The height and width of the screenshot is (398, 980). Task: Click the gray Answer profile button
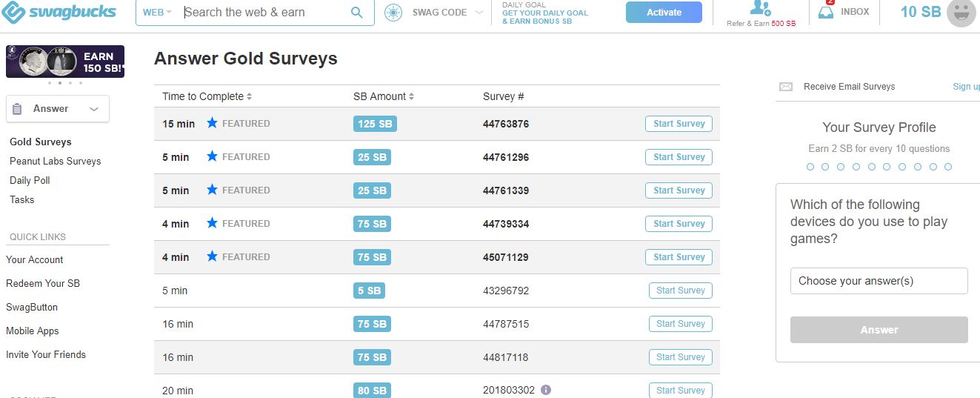[x=879, y=330]
